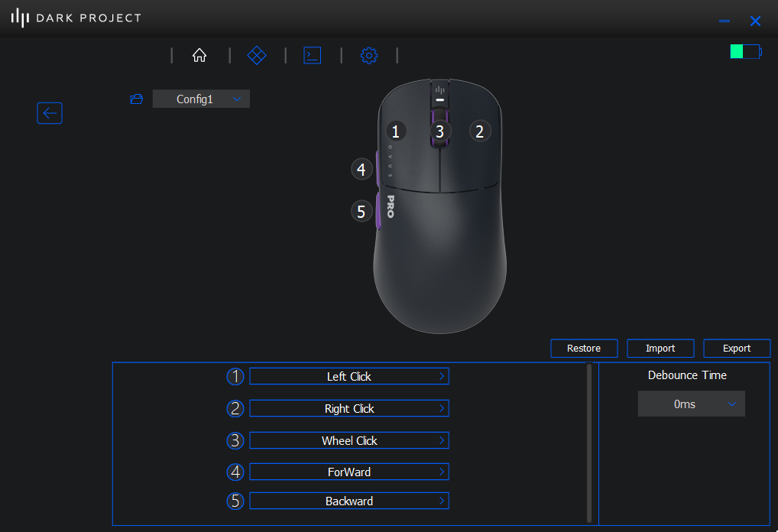This screenshot has width=778, height=532.
Task: Click the Export button
Action: pos(737,349)
